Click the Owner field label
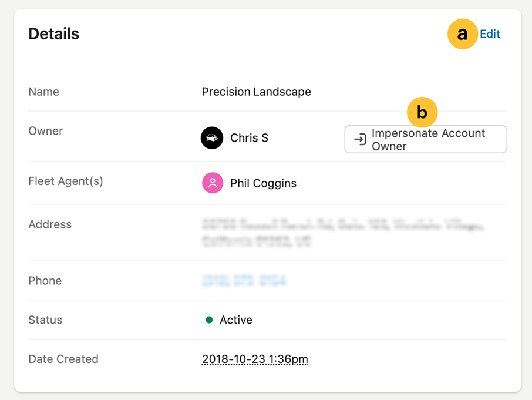Viewport: 532px width, 400px height. click(x=46, y=130)
